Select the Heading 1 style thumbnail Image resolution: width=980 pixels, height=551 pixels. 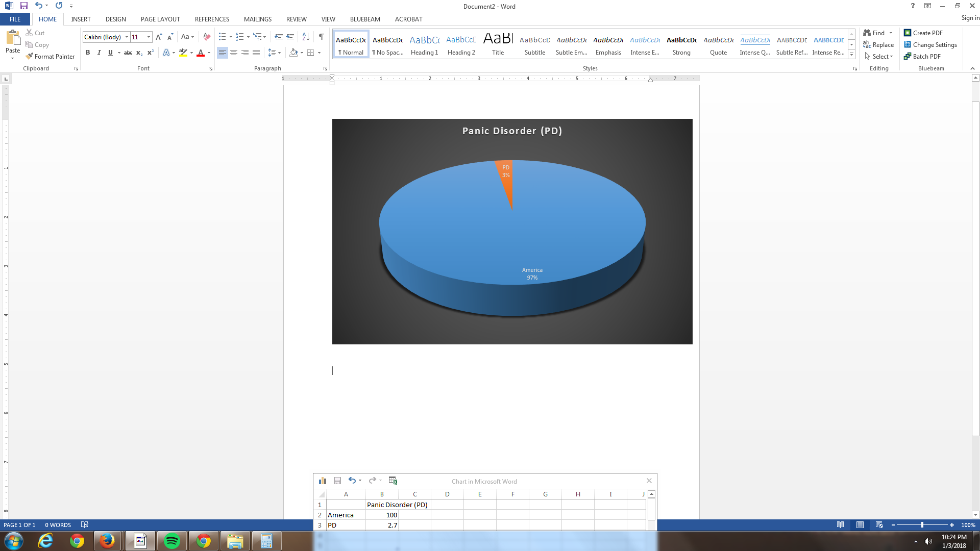click(424, 45)
